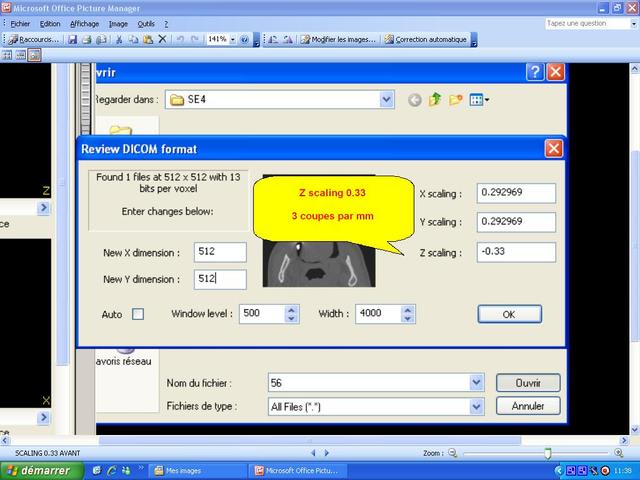Open the 141% zoom level dropdown
The image size is (640, 480).
coord(233,40)
